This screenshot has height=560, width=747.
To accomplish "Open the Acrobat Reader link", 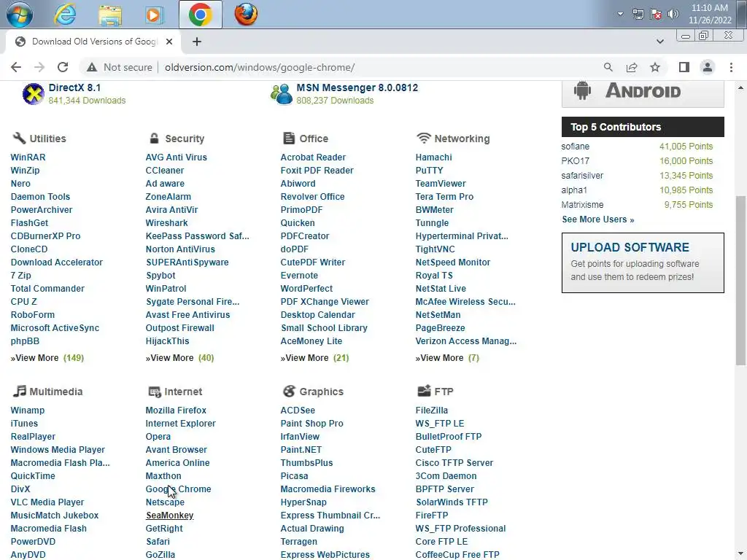I will [313, 157].
